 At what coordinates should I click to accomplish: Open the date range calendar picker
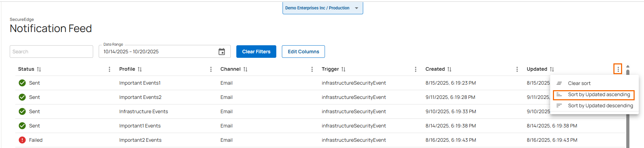[221, 52]
